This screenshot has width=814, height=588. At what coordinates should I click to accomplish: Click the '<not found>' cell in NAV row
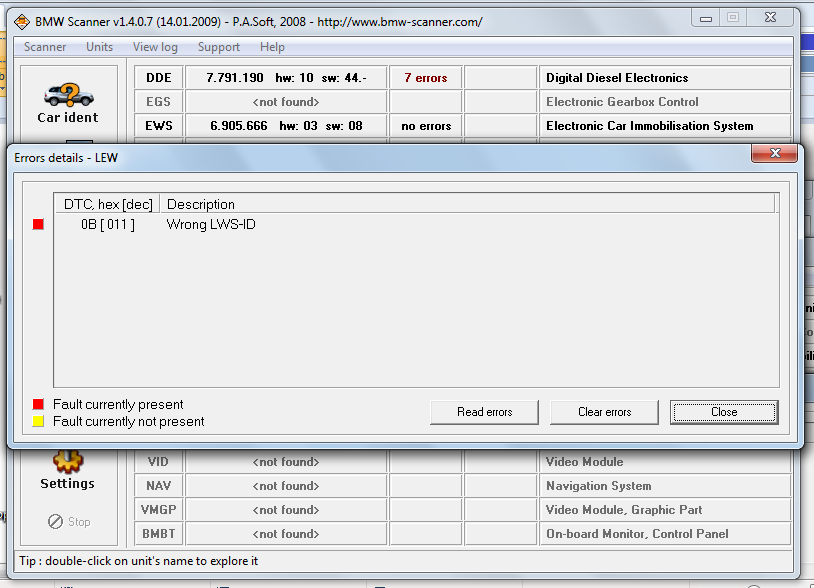[x=286, y=486]
